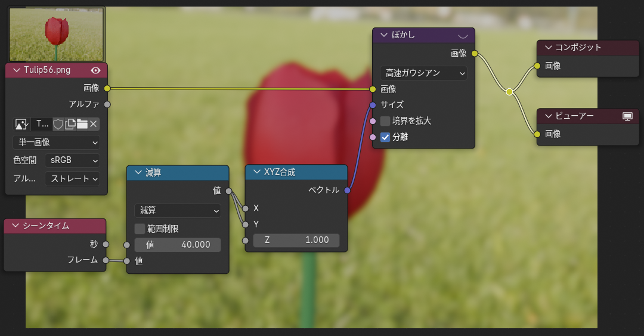Click ベクトル output socket on XYZ合成
This screenshot has width=644, height=336.
pyautogui.click(x=348, y=190)
